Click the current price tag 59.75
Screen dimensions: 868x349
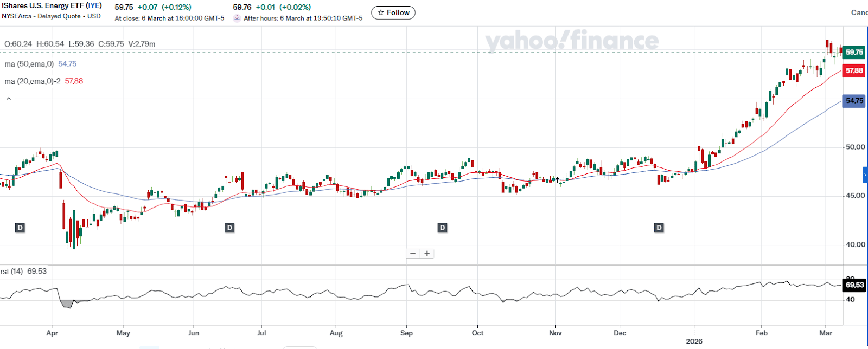pos(854,53)
